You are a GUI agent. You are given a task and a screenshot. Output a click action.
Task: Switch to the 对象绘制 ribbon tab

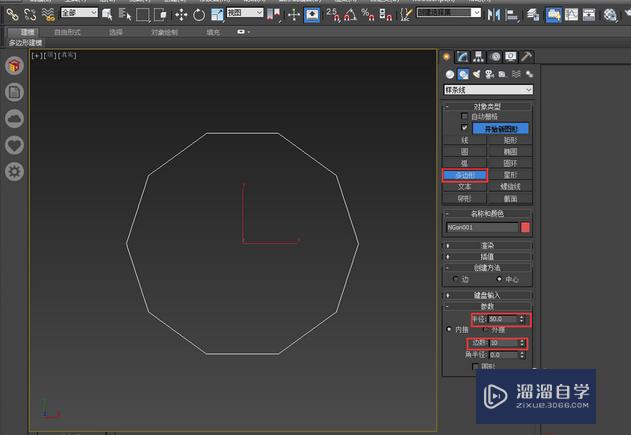tap(164, 32)
